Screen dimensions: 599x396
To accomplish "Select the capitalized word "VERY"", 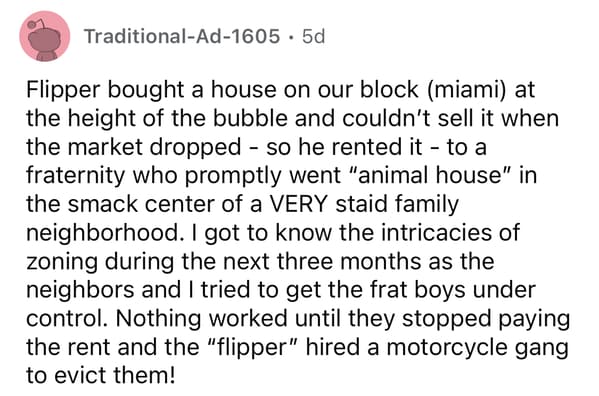I will (x=299, y=204).
